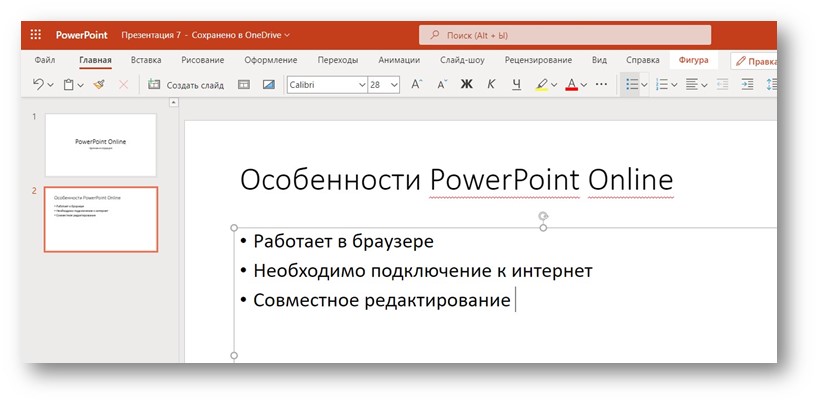Click the title Особенности PowerPoint Online

457,180
